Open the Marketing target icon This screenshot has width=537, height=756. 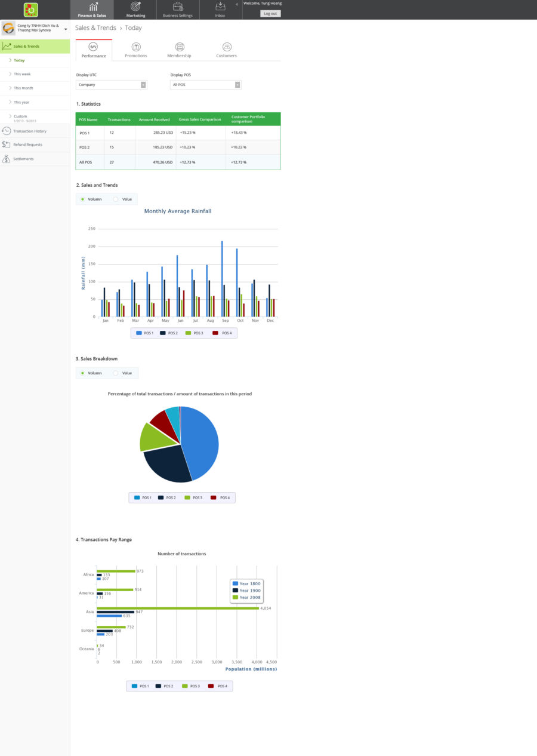[135, 7]
